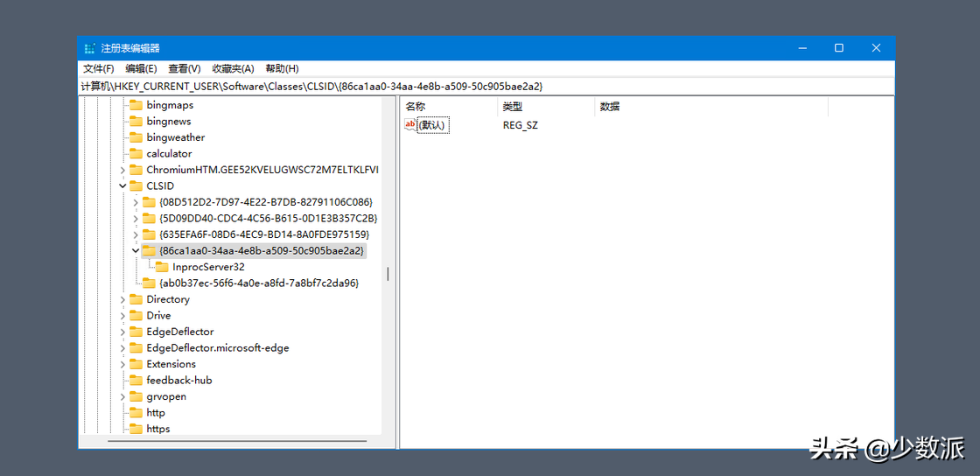Click the ab string icon of the (默认) value
This screenshot has width=980, height=476.
pyautogui.click(x=410, y=125)
